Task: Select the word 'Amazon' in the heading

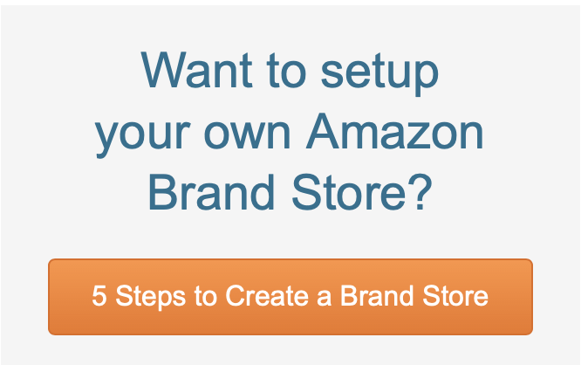Action: point(395,132)
